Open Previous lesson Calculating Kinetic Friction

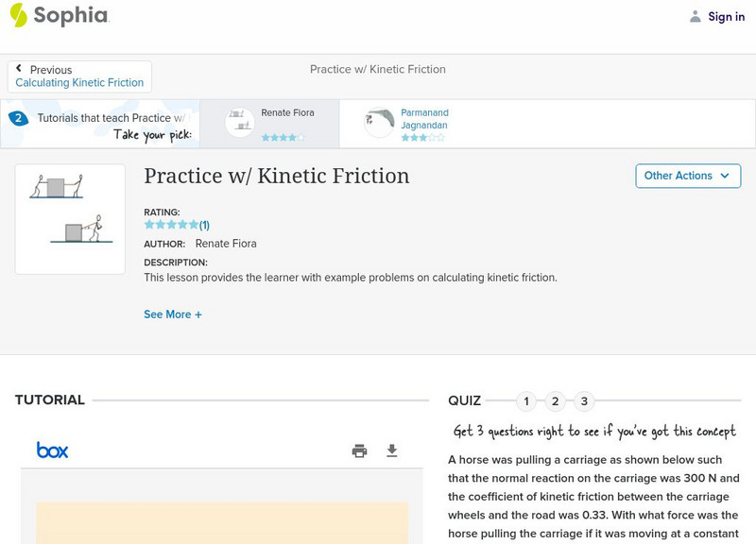tap(80, 82)
